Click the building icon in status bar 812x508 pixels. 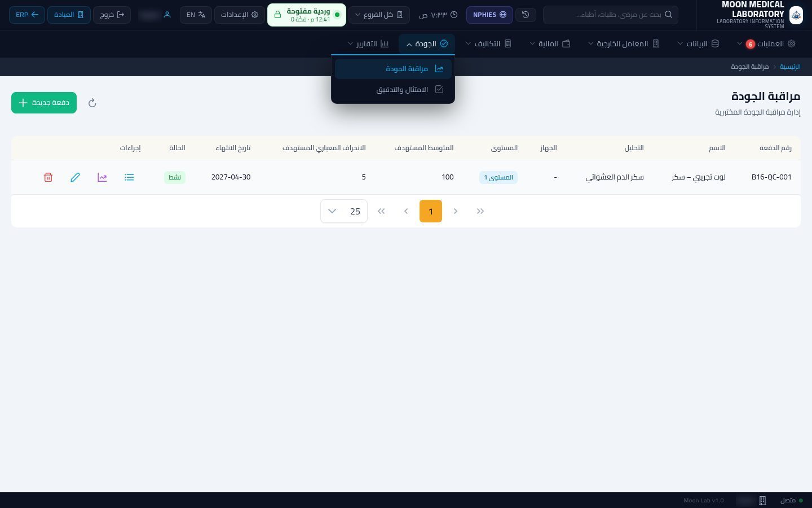(762, 501)
